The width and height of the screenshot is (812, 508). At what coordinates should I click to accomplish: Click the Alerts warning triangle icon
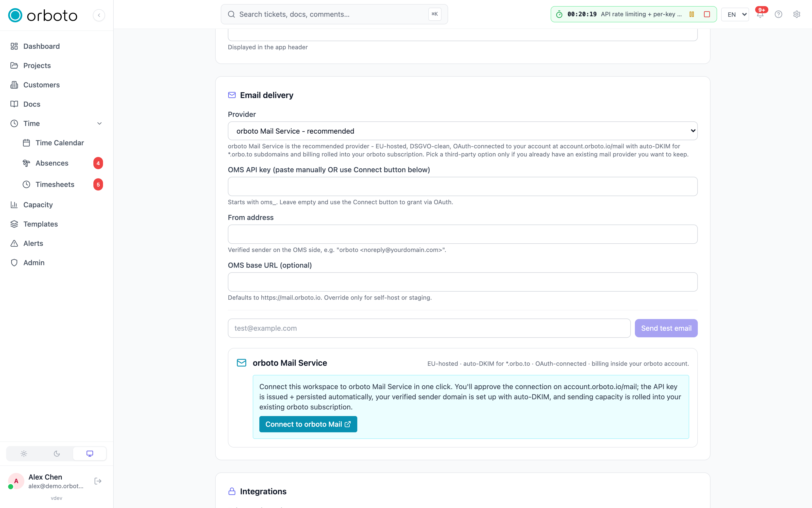tap(14, 243)
